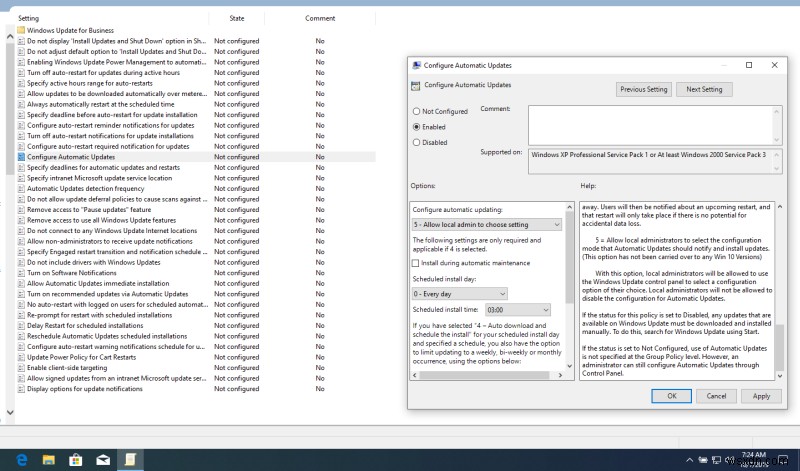Click the icon for Specify intranet Microsoft update service location
The image size is (800, 471).
21,178
